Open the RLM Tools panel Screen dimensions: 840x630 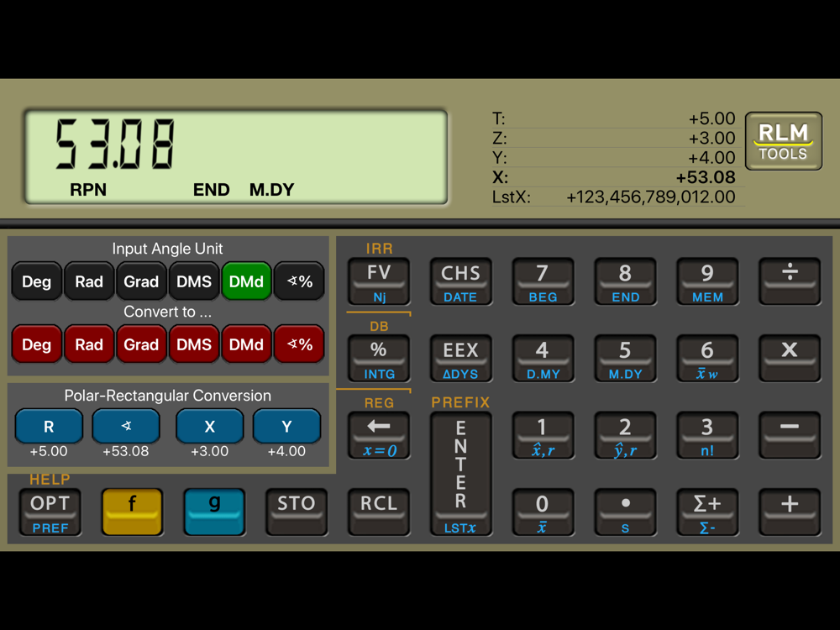[x=783, y=141]
